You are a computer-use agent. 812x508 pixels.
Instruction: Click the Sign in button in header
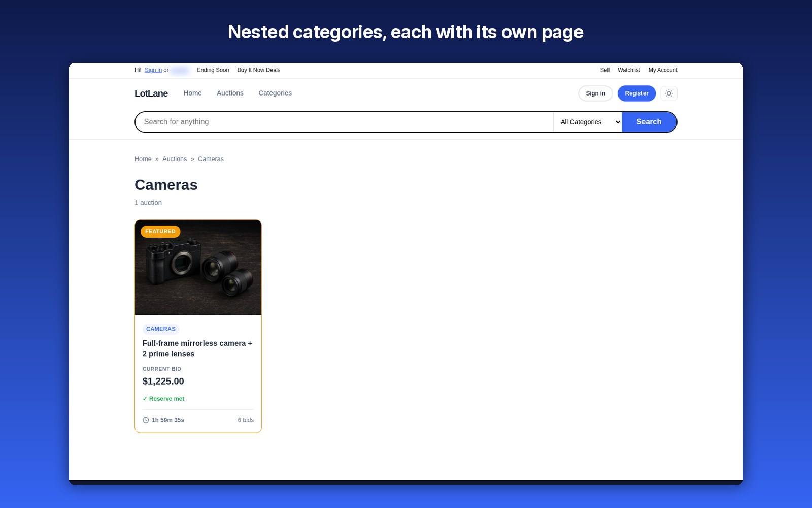point(595,93)
